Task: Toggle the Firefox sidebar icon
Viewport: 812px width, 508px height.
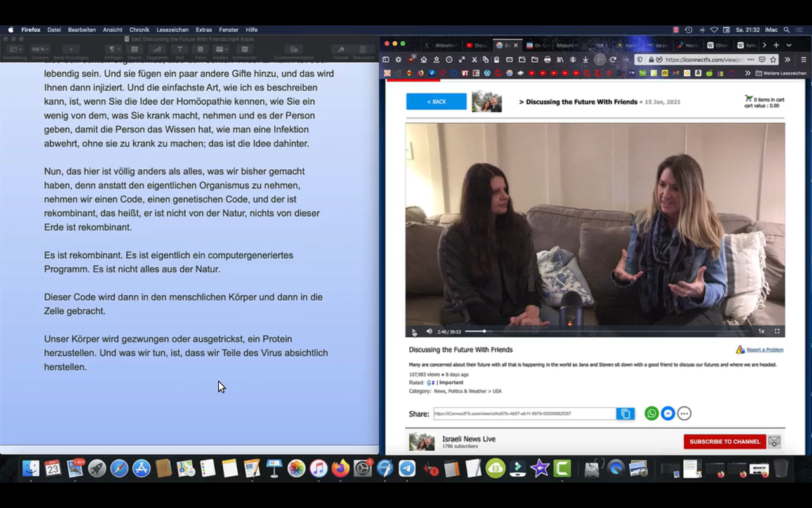Action: click(386, 60)
